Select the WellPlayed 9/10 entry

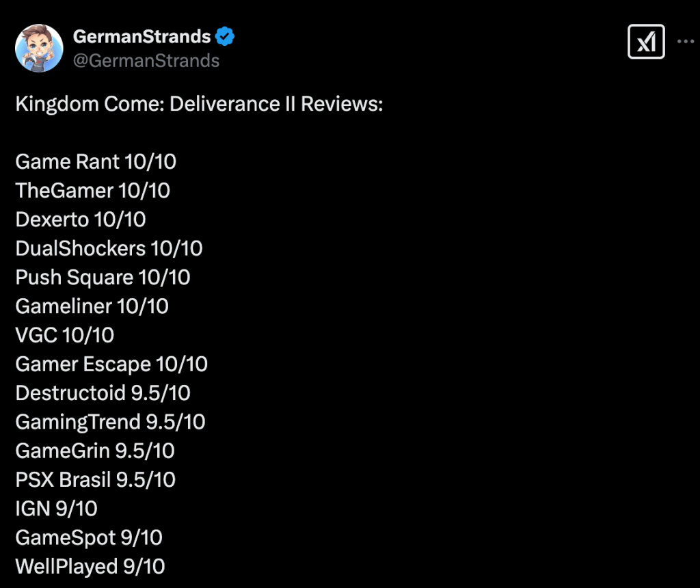90,567
